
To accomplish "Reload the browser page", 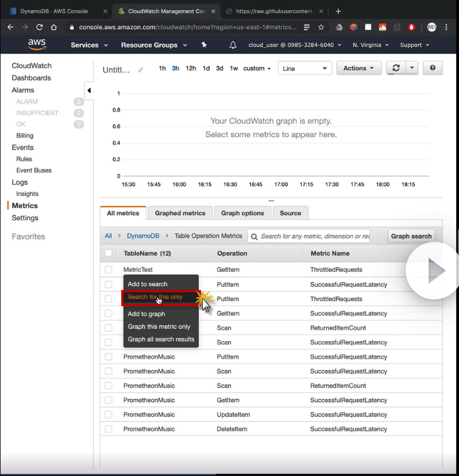I will click(39, 27).
